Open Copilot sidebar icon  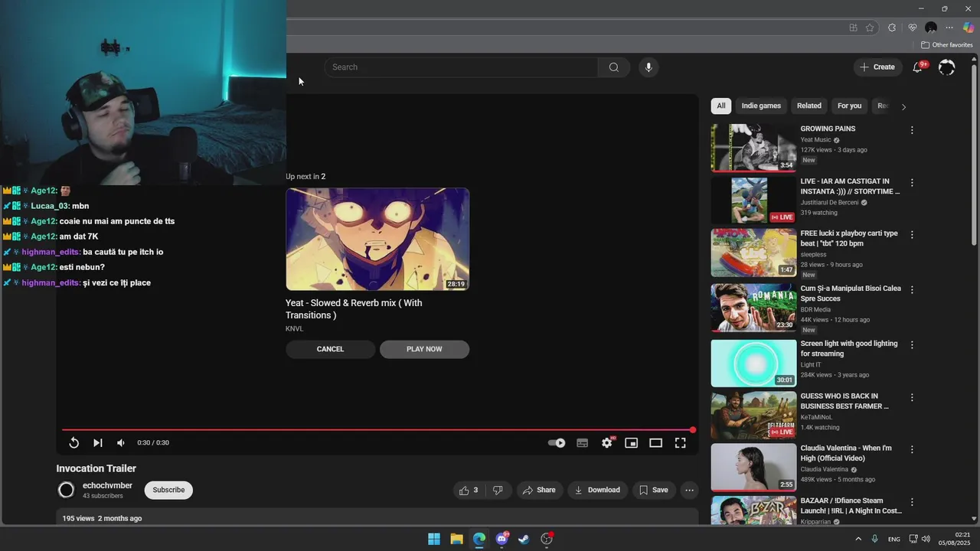(x=969, y=28)
